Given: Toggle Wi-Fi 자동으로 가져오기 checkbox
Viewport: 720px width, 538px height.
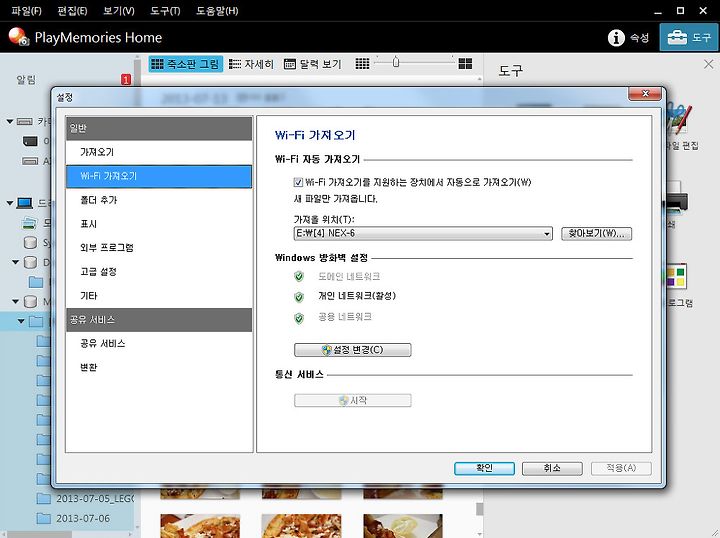Looking at the screenshot, I should [x=298, y=182].
